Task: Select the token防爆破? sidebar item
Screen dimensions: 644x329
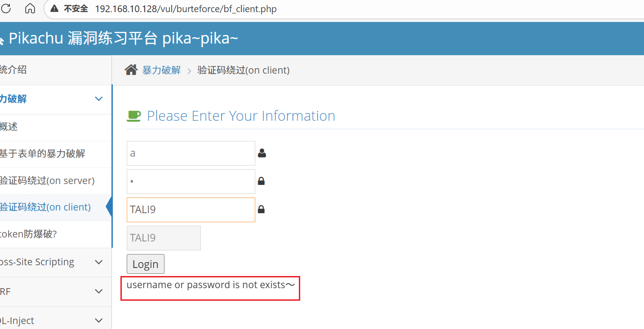Action: tap(28, 234)
